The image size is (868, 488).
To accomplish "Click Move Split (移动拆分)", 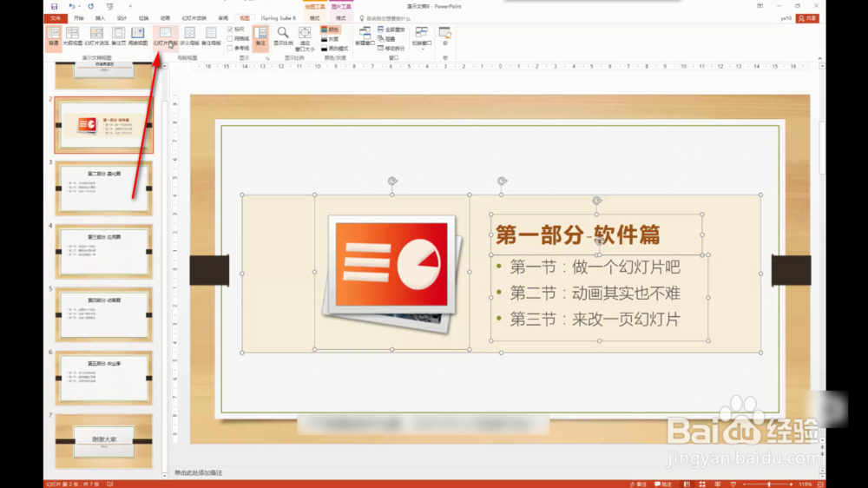I will [x=391, y=48].
